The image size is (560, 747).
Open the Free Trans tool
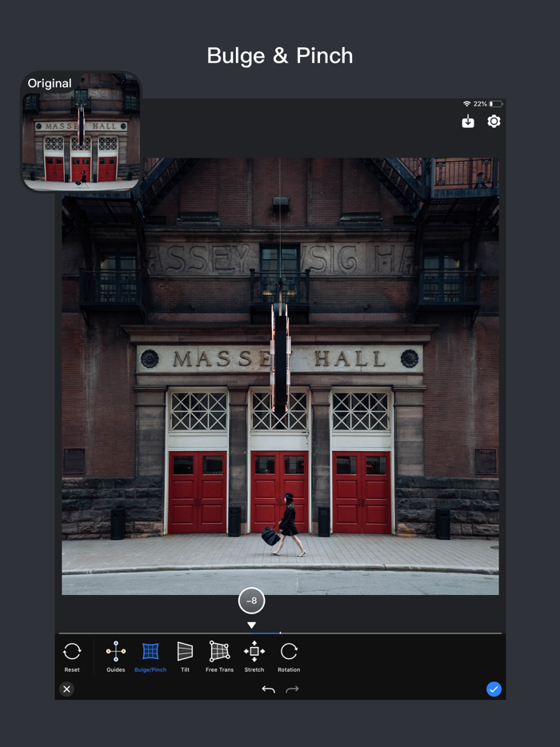219,657
